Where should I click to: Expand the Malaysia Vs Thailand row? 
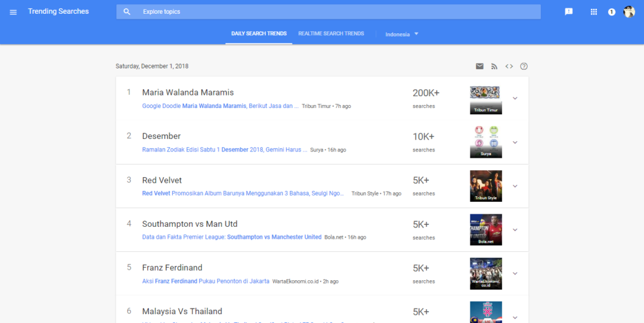[515, 317]
